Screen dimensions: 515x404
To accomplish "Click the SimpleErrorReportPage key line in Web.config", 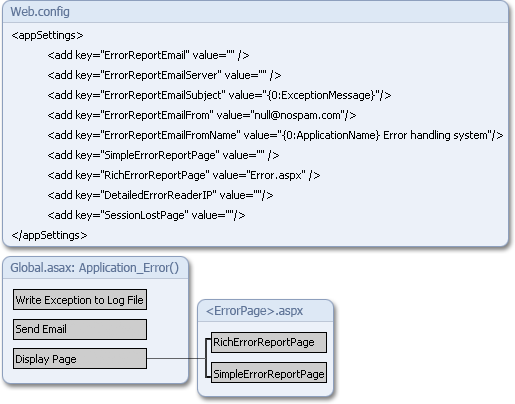I will 163,155.
